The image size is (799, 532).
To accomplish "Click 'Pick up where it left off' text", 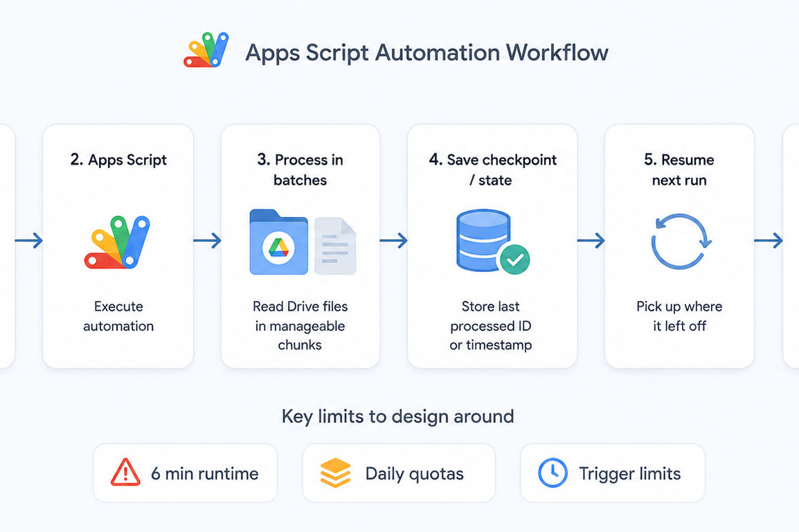I will click(x=679, y=316).
